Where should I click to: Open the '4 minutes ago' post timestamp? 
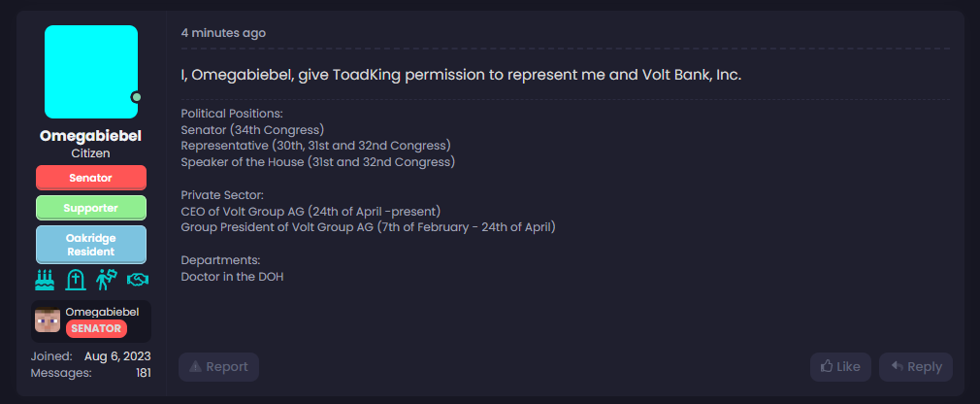pos(223,33)
